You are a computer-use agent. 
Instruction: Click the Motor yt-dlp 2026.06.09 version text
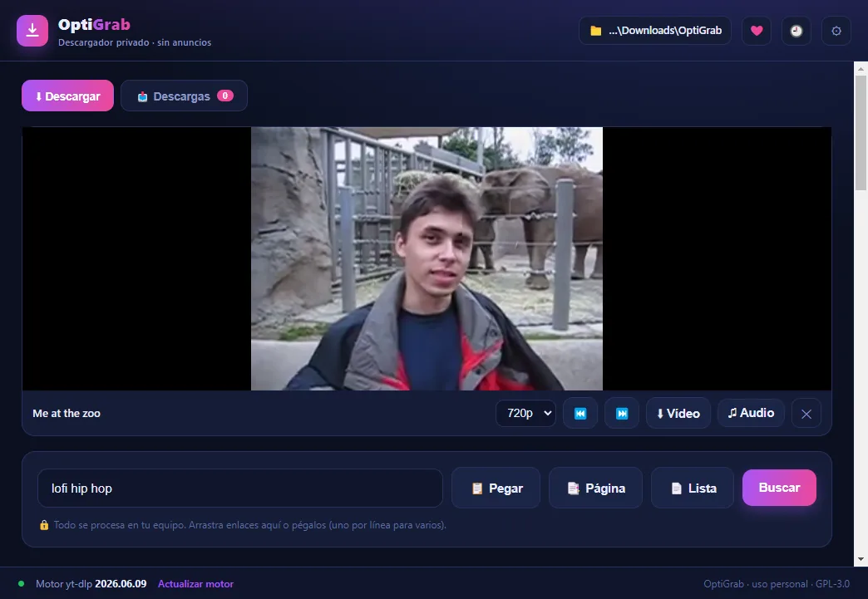(x=91, y=583)
